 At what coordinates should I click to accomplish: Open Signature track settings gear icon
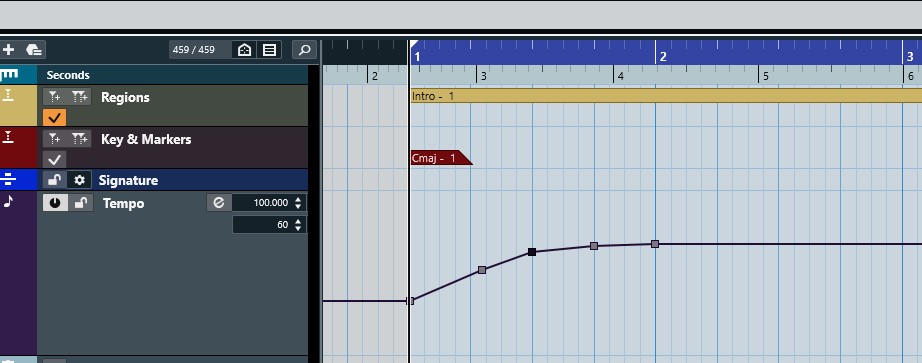pyautogui.click(x=79, y=180)
